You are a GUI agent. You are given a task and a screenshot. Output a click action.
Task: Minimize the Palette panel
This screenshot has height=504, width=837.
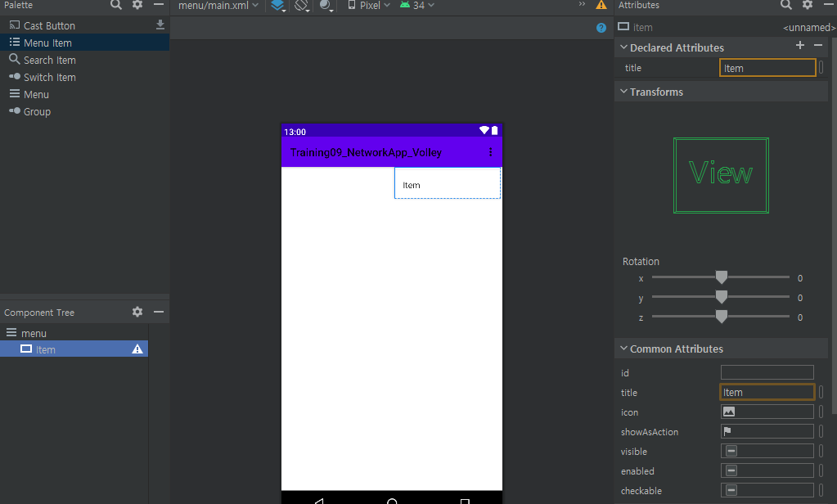click(x=159, y=4)
